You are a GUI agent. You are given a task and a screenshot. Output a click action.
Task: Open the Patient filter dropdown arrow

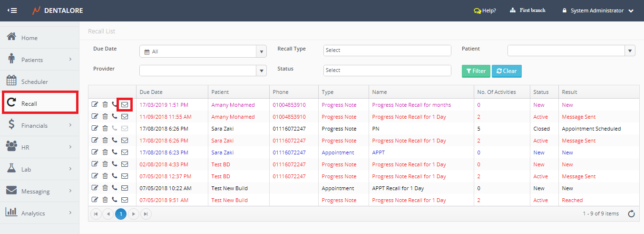[x=630, y=51]
